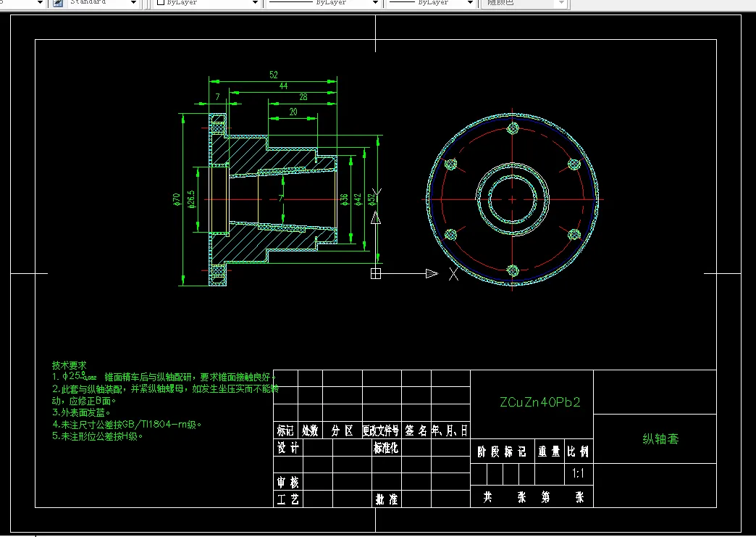Select the top bolt hole in circular view
756x537 pixels.
(513, 128)
